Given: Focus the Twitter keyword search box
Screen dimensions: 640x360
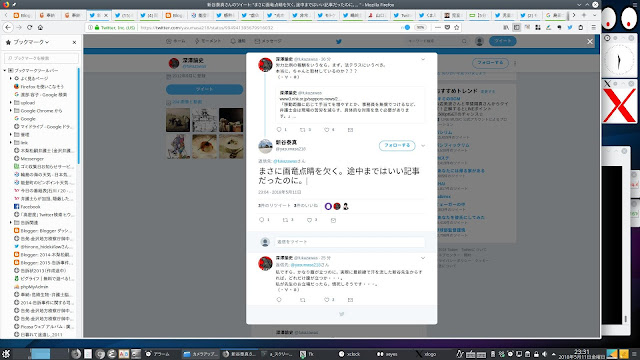Looking at the screenshot, I should 436,41.
